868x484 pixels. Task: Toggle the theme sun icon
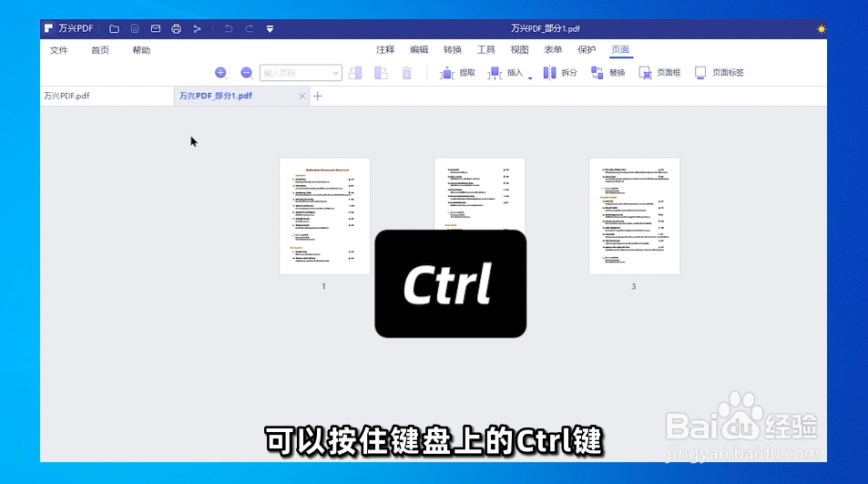[821, 29]
